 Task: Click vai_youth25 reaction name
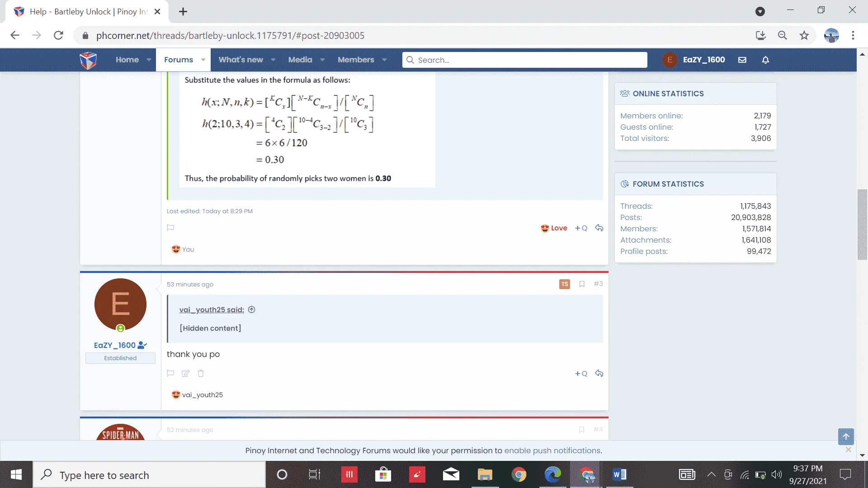[x=203, y=395]
